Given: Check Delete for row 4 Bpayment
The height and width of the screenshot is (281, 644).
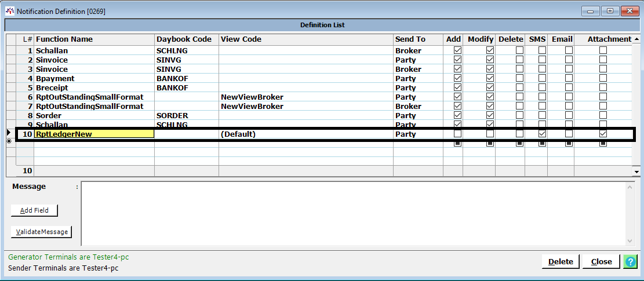Looking at the screenshot, I should 519,78.
